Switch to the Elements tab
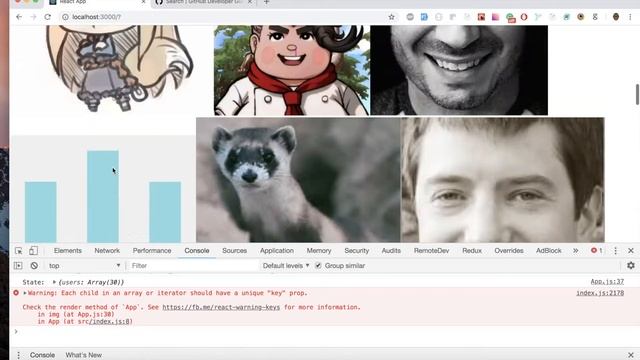This screenshot has width=640, height=360. click(x=68, y=251)
